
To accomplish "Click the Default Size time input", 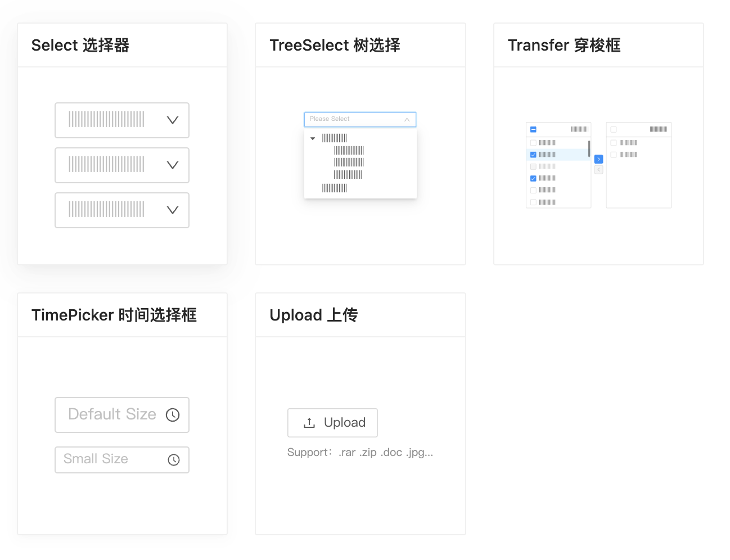I will [122, 415].
